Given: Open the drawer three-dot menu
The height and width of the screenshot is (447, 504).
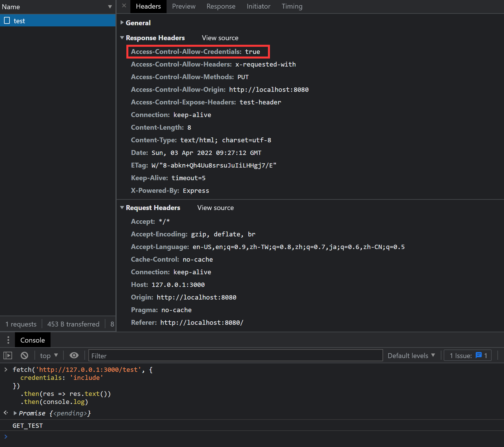Looking at the screenshot, I should 8,340.
